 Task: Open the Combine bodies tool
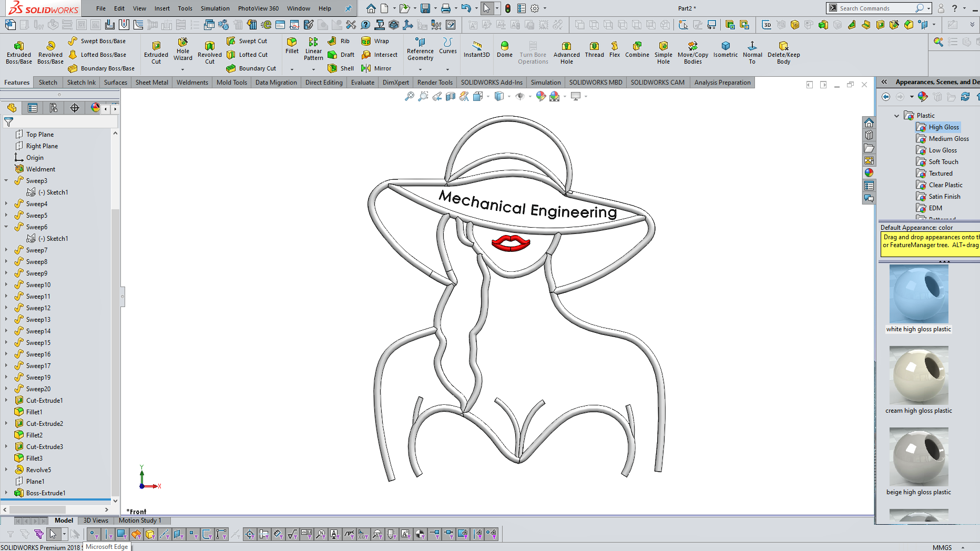[637, 49]
